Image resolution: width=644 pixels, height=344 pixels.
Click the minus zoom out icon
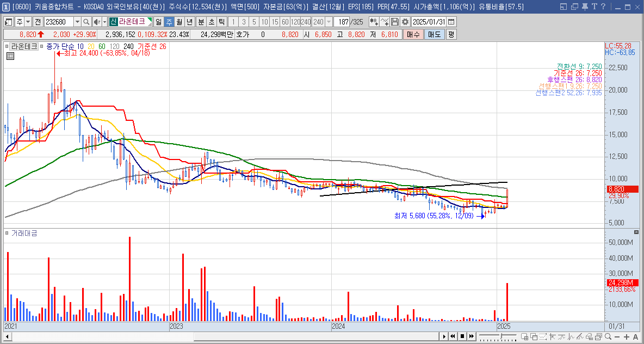617,337
